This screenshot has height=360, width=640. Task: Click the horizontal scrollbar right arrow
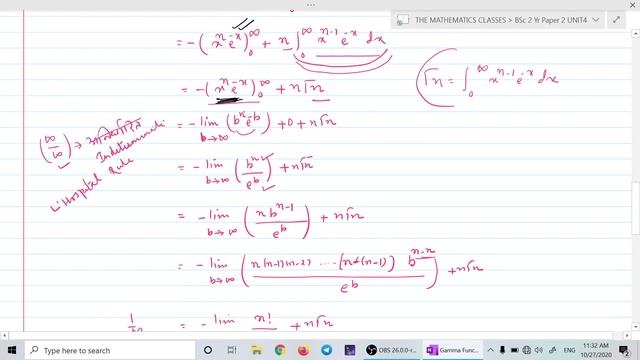click(627, 336)
